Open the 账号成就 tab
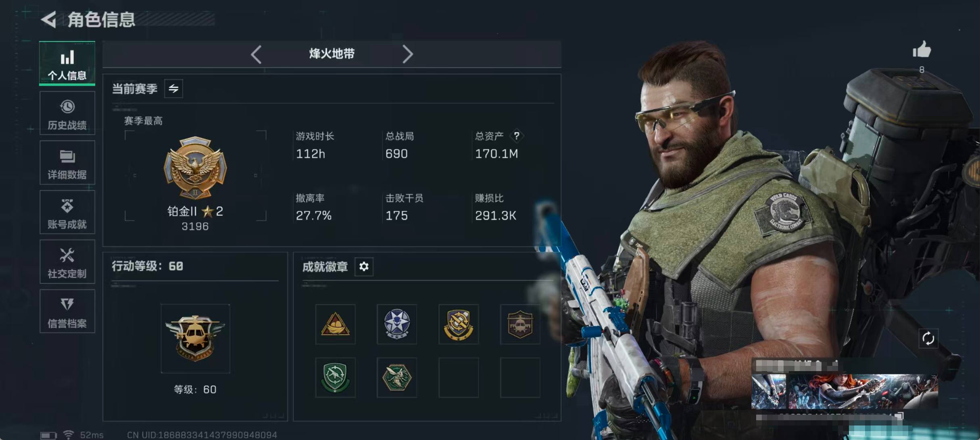Screen dimensions: 980x440 click(67, 212)
